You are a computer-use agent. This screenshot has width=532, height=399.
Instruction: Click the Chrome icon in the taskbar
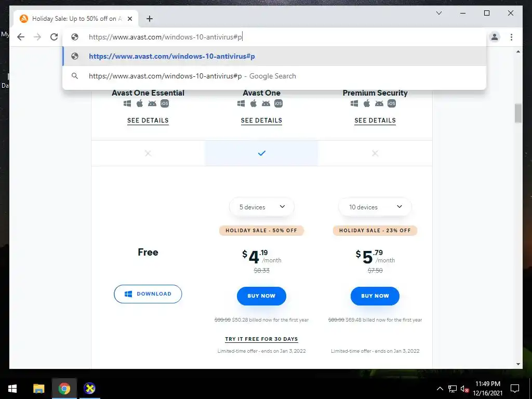(x=64, y=389)
